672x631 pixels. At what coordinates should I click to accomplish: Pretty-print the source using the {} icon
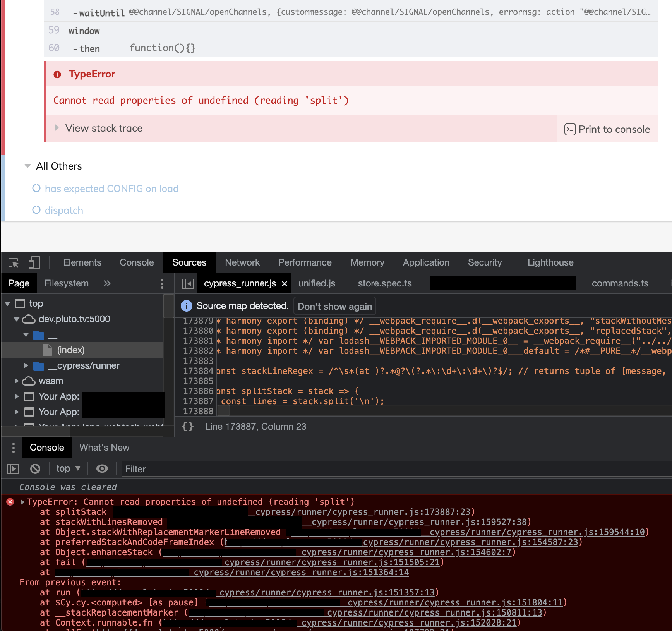tap(188, 426)
